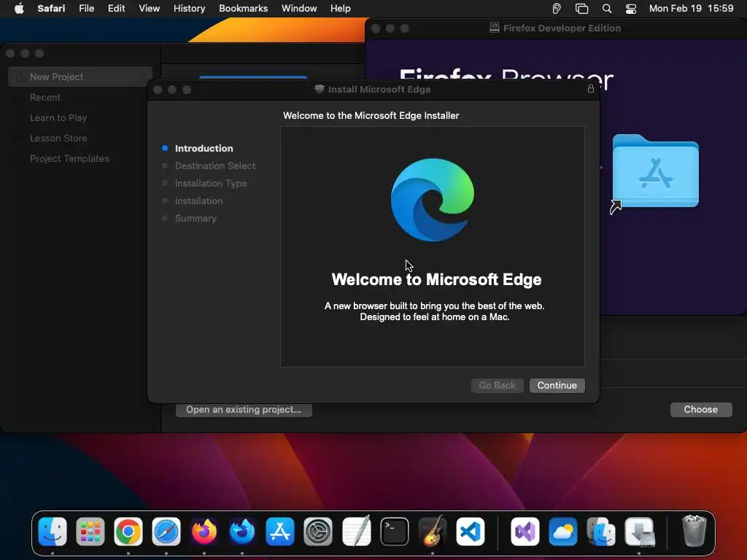Click the date and time in menu bar
The width and height of the screenshot is (747, 560).
[692, 9]
